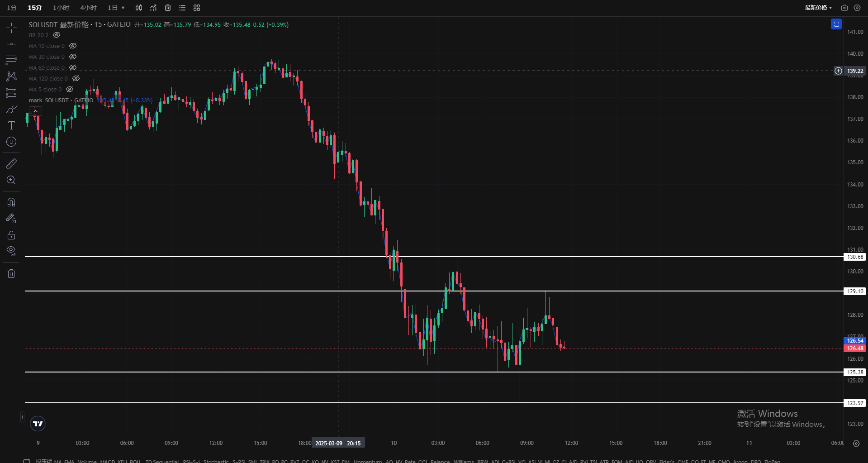868x463 pixels.
Task: Select the ruler measure tool
Action: (x=11, y=164)
